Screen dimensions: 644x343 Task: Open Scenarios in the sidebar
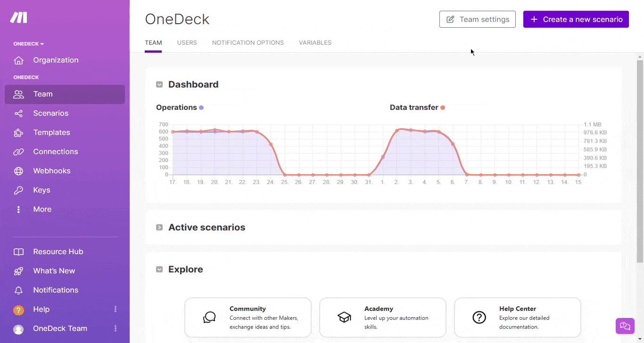(x=65, y=114)
